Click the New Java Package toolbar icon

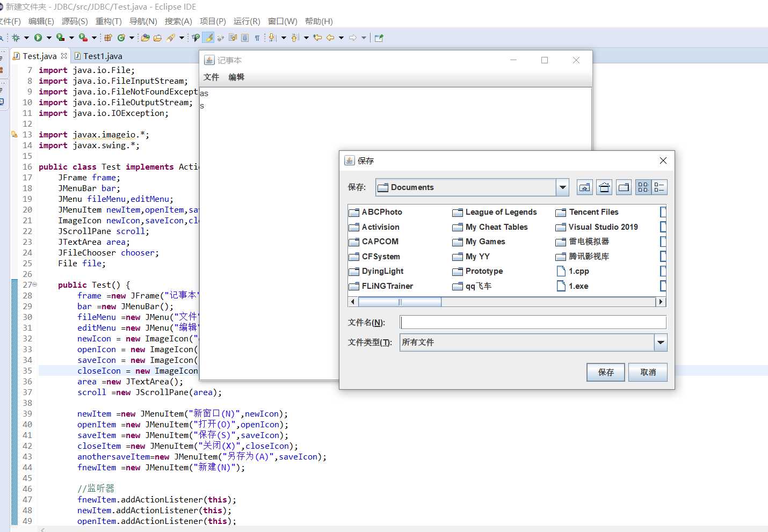(x=108, y=38)
